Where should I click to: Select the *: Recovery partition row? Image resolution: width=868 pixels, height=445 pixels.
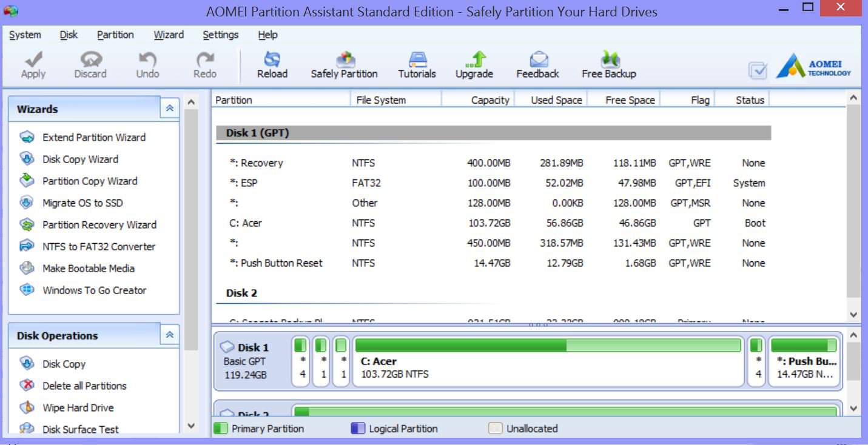coord(494,163)
